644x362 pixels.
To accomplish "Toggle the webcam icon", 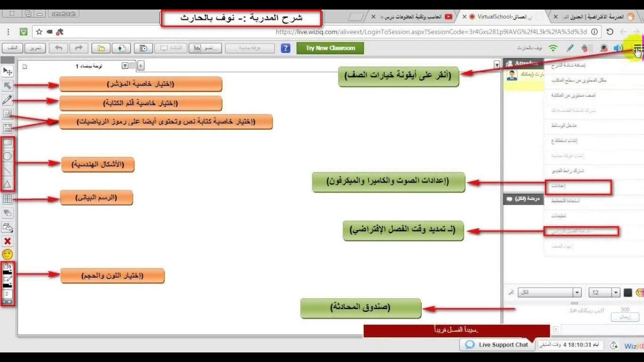I will point(603,48).
